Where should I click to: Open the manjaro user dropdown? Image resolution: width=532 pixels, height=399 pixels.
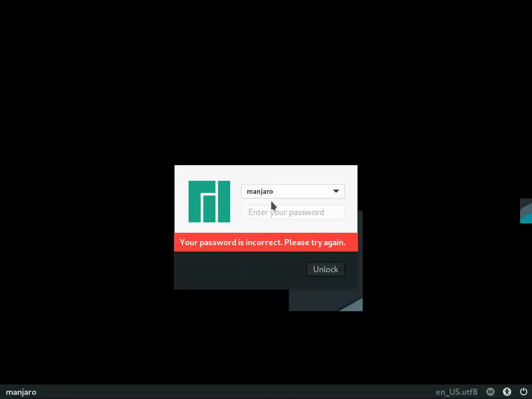(293, 191)
